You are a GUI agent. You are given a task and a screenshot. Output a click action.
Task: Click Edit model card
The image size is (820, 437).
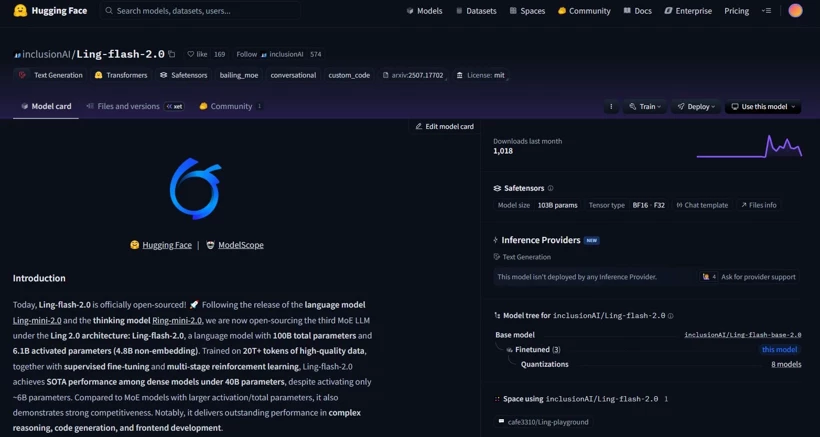click(444, 127)
